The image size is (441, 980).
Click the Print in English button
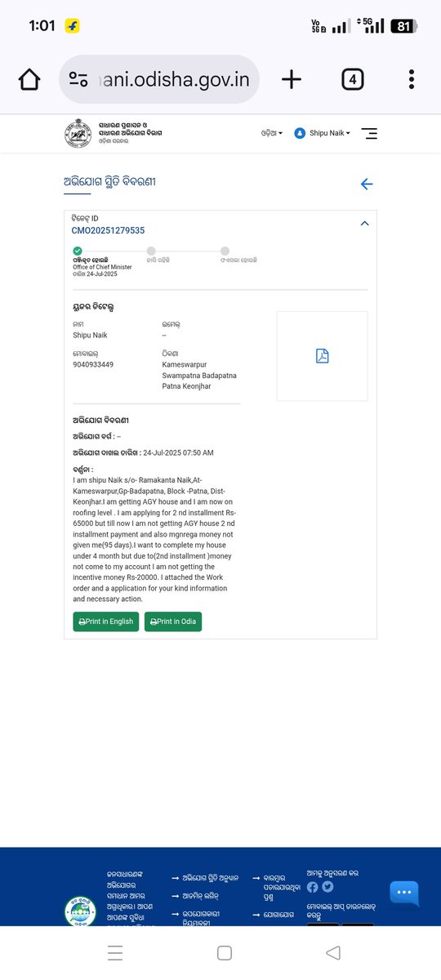106,621
